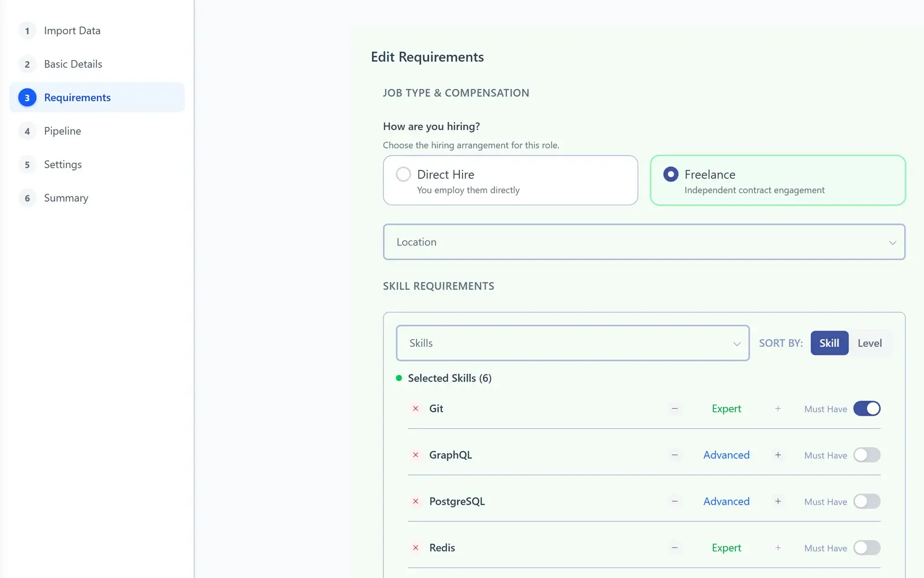Go to step 2 Basic Details
924x578 pixels.
[97, 64]
